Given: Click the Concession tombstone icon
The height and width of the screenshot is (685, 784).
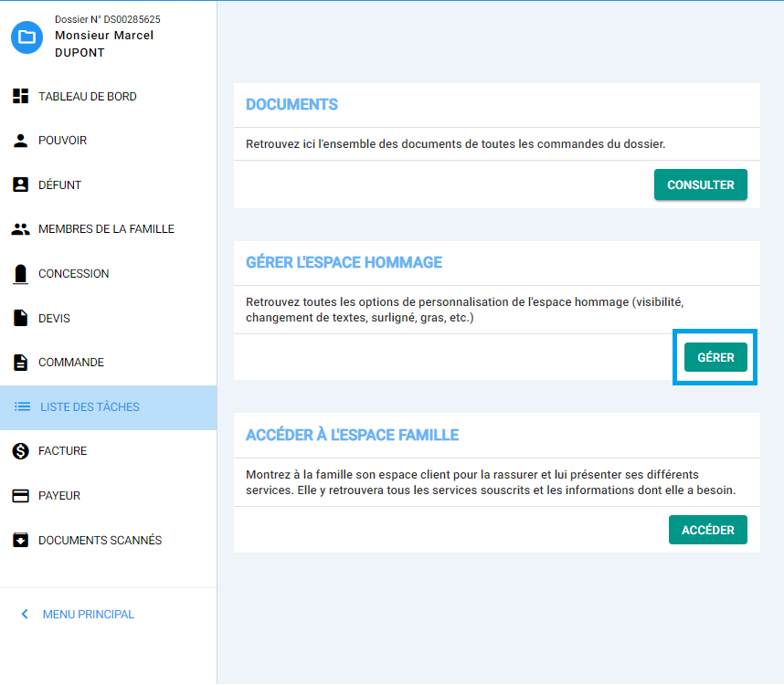Looking at the screenshot, I should point(20,274).
